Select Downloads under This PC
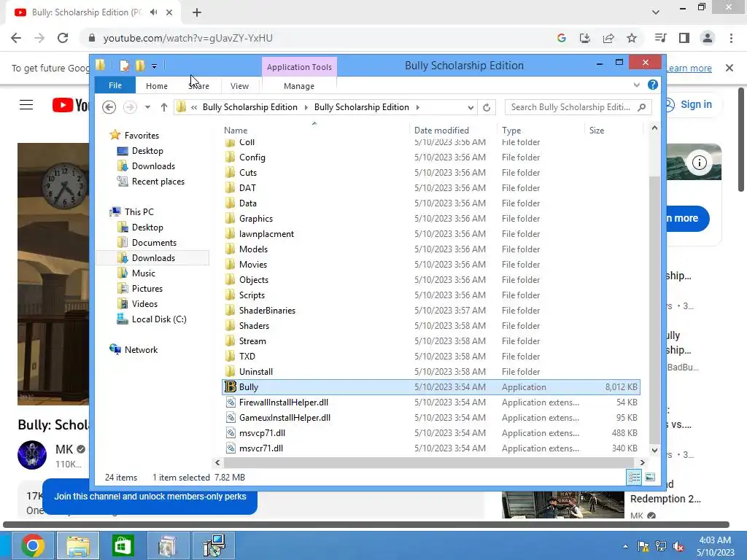 pos(152,257)
